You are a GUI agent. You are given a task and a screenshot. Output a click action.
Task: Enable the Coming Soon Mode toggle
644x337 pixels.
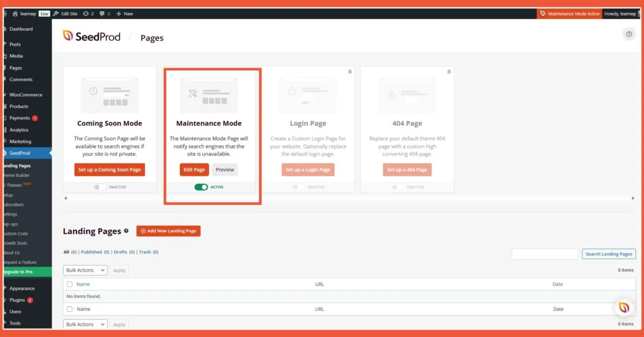point(100,187)
